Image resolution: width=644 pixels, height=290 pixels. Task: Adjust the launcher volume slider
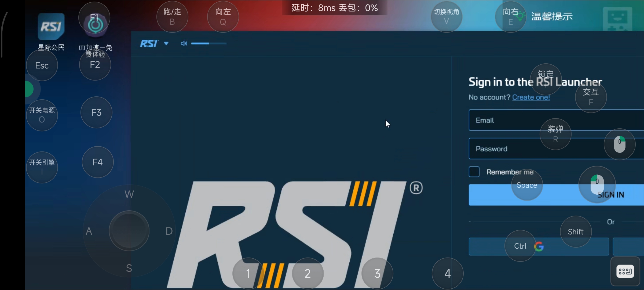click(x=209, y=44)
